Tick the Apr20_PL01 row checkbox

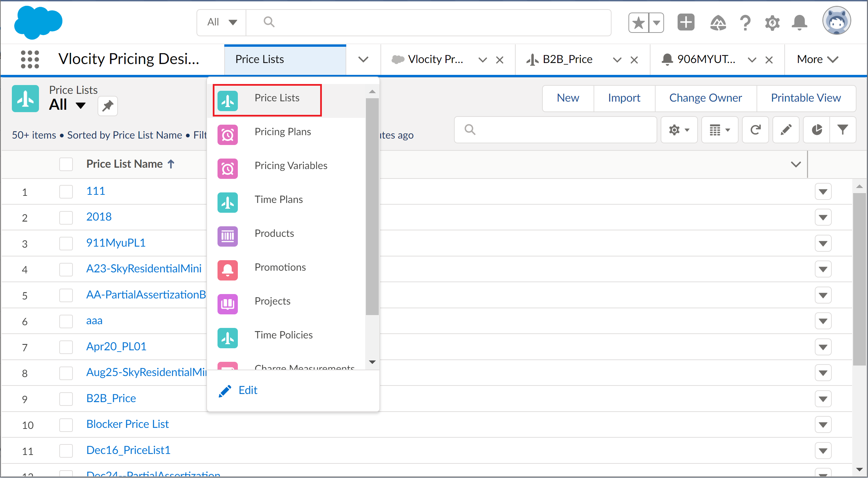(66, 347)
